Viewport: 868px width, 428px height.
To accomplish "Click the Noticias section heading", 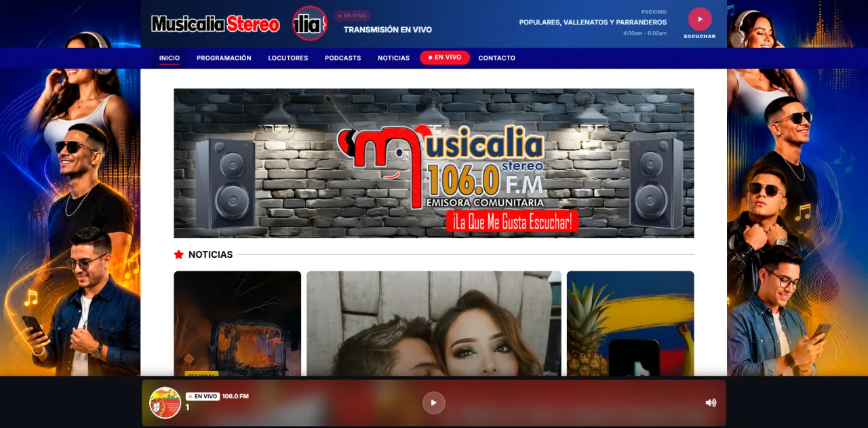I will point(210,254).
